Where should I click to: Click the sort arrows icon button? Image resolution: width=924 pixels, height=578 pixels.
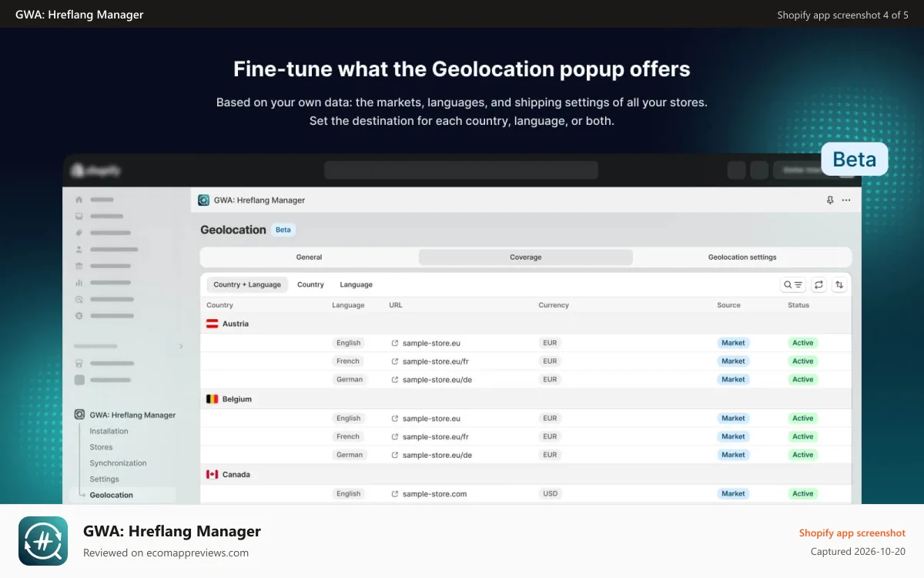[x=839, y=284]
